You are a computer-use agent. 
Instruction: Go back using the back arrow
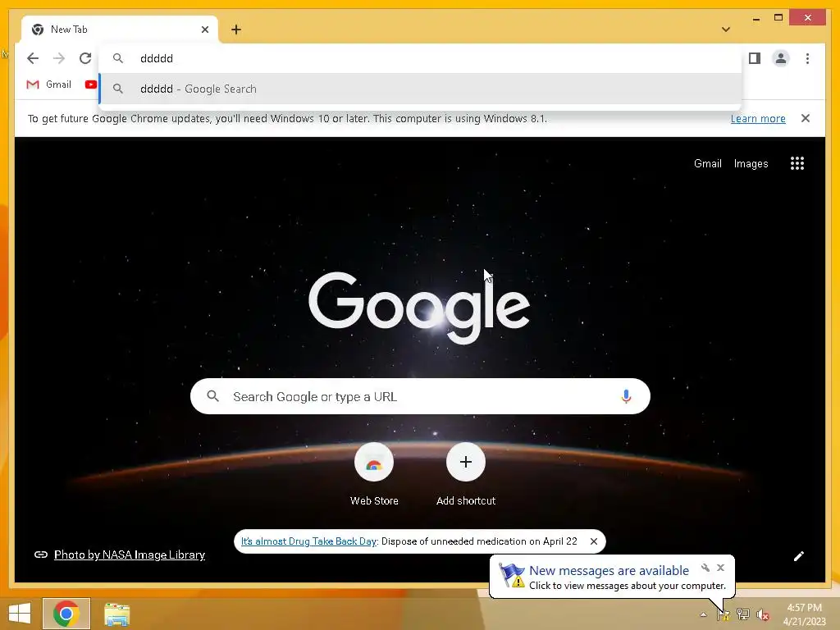click(x=33, y=58)
